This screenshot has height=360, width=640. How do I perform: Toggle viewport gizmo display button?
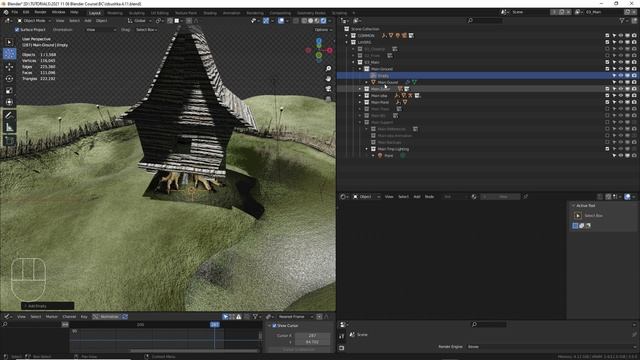point(266,20)
